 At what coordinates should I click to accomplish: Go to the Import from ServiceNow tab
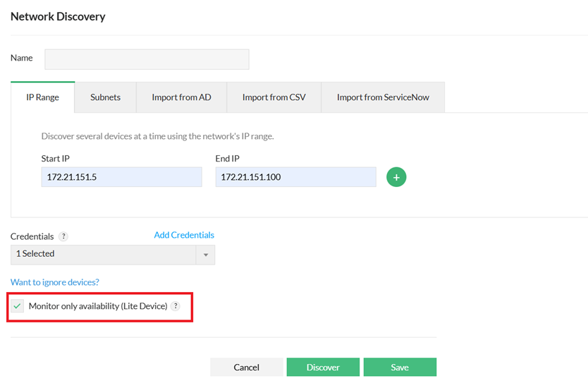[x=383, y=97]
